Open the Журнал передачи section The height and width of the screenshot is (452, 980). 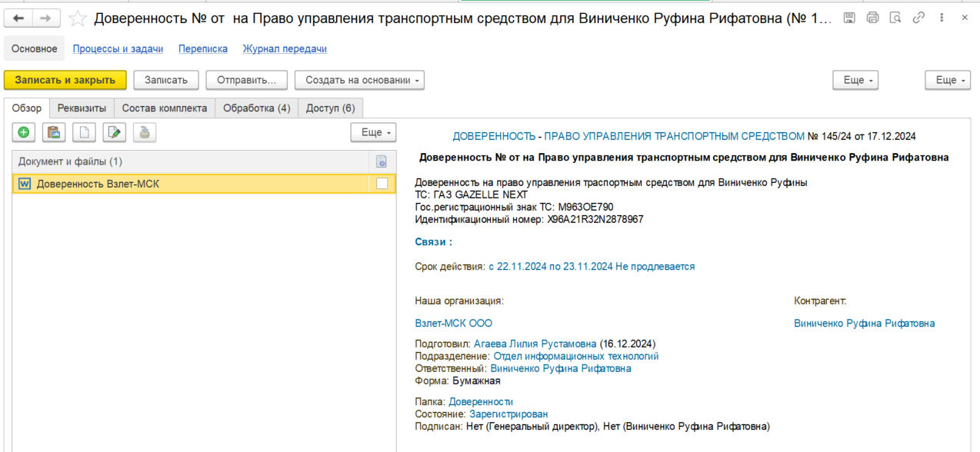285,48
